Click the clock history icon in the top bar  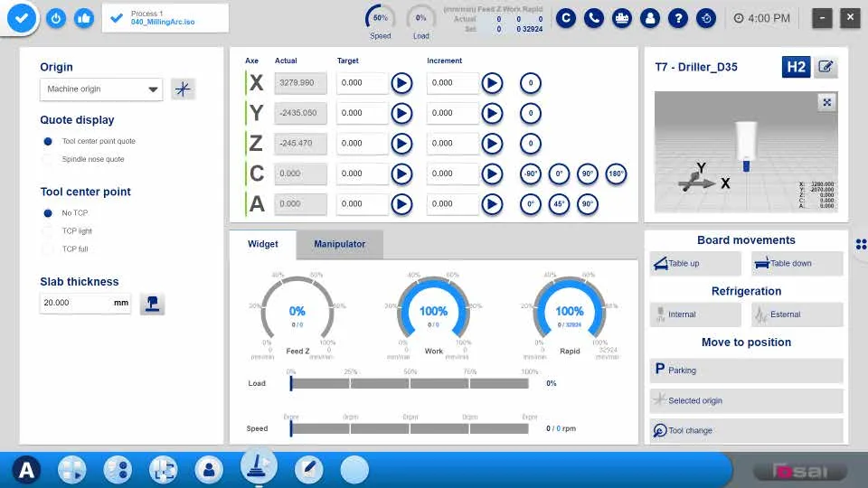click(x=706, y=18)
